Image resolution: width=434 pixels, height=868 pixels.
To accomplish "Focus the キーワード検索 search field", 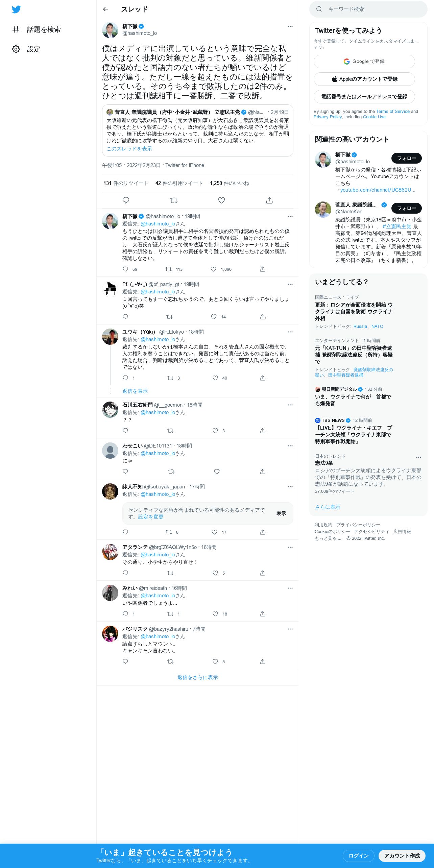I will tap(368, 9).
